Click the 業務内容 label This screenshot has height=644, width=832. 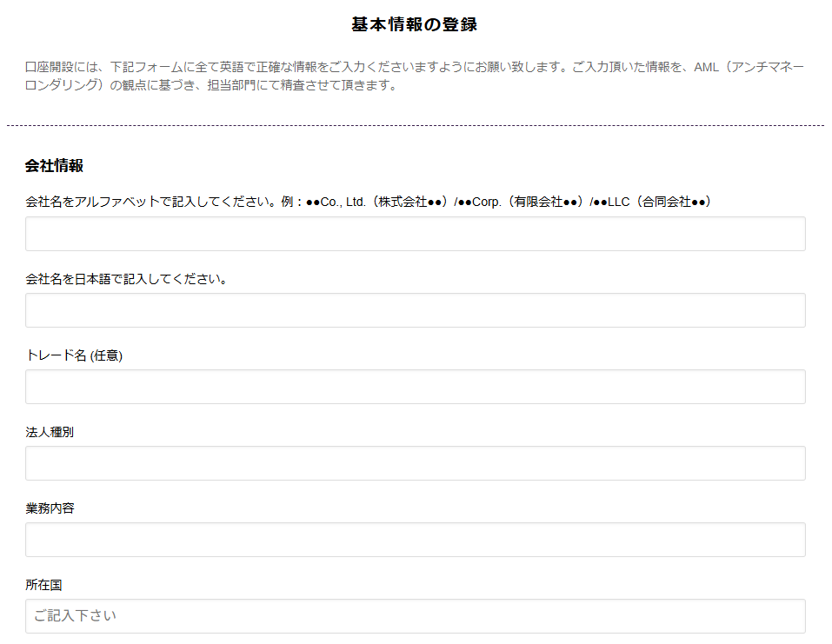point(50,508)
